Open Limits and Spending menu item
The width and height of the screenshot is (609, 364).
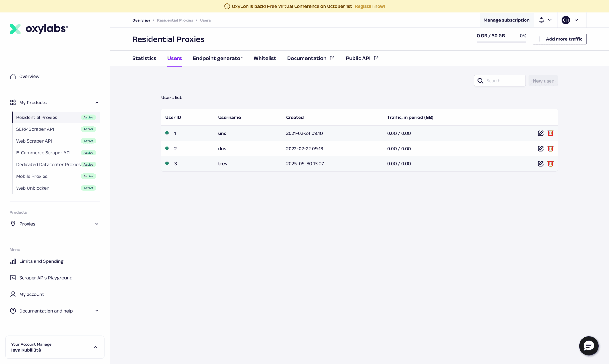55,261
